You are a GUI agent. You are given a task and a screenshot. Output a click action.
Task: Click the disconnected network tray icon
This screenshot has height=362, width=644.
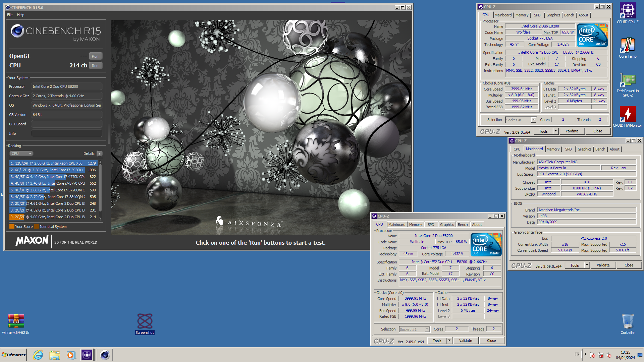click(601, 355)
